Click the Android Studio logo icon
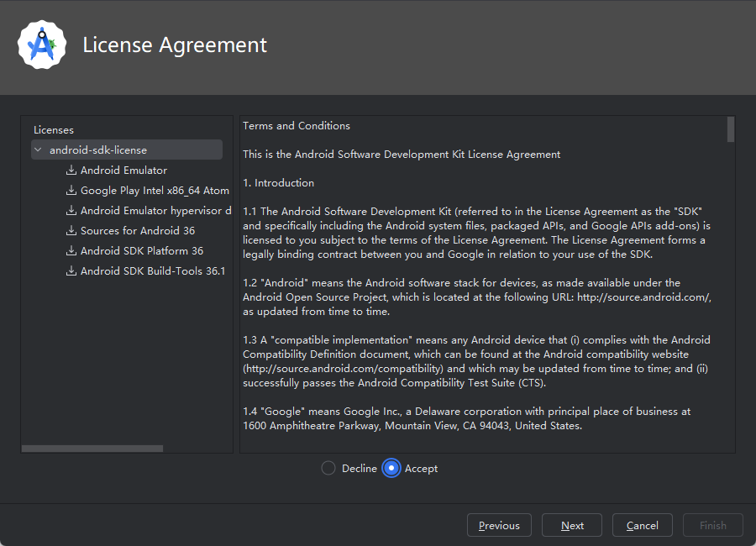 [42, 45]
